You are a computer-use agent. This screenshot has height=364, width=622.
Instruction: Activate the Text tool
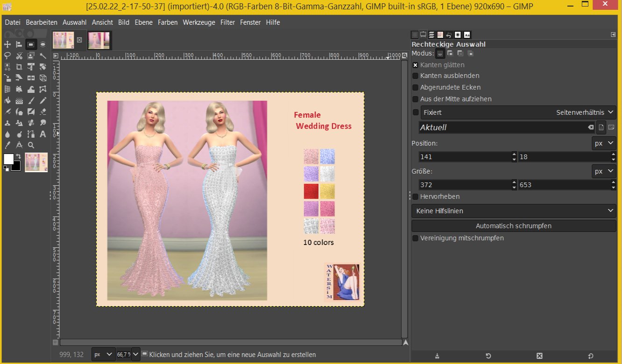(x=43, y=134)
